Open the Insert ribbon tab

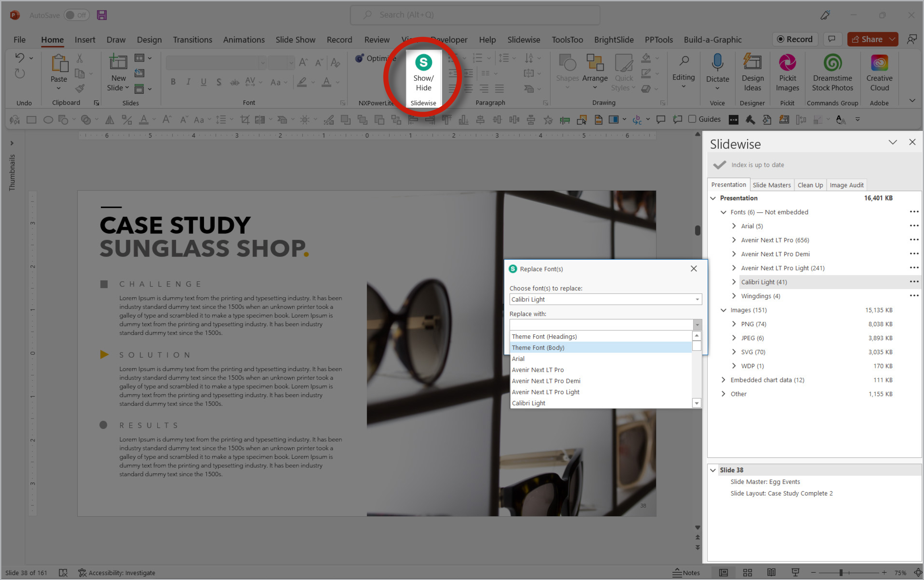tap(85, 39)
